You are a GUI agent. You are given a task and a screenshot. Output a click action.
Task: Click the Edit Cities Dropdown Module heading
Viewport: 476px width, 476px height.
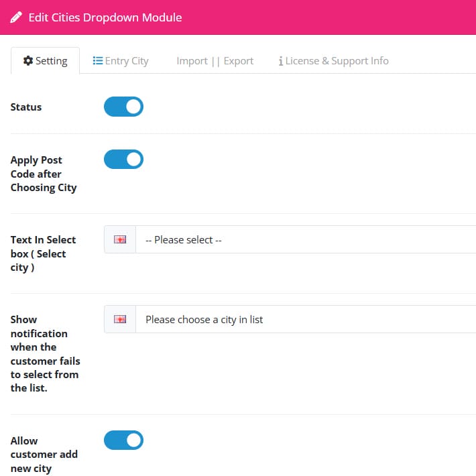[105, 17]
